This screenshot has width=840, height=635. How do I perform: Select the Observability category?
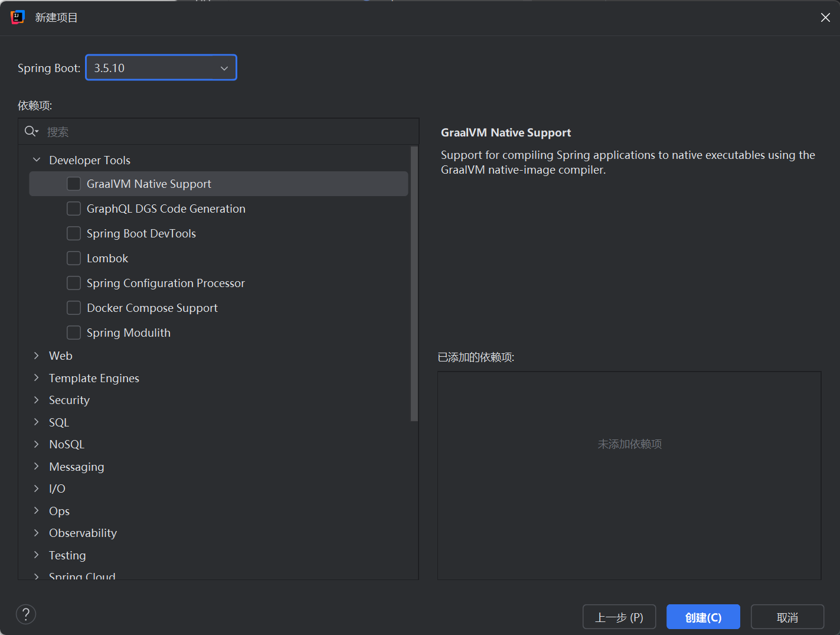(83, 533)
